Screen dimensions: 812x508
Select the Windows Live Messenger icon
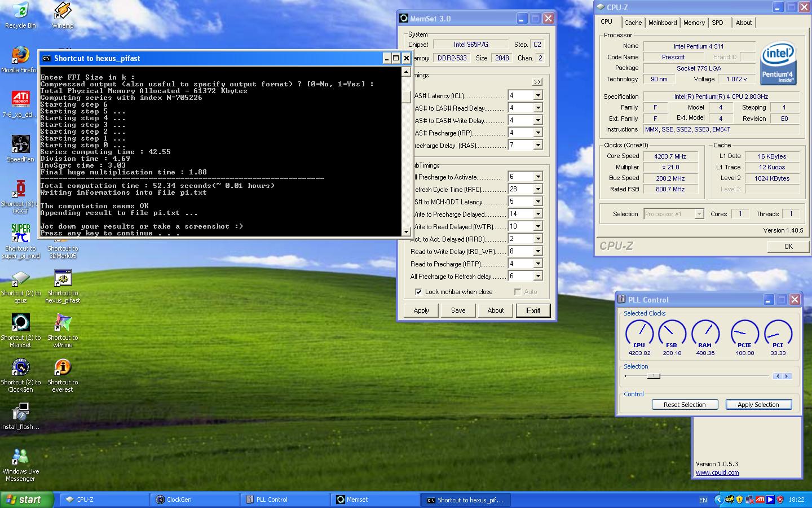[x=20, y=464]
